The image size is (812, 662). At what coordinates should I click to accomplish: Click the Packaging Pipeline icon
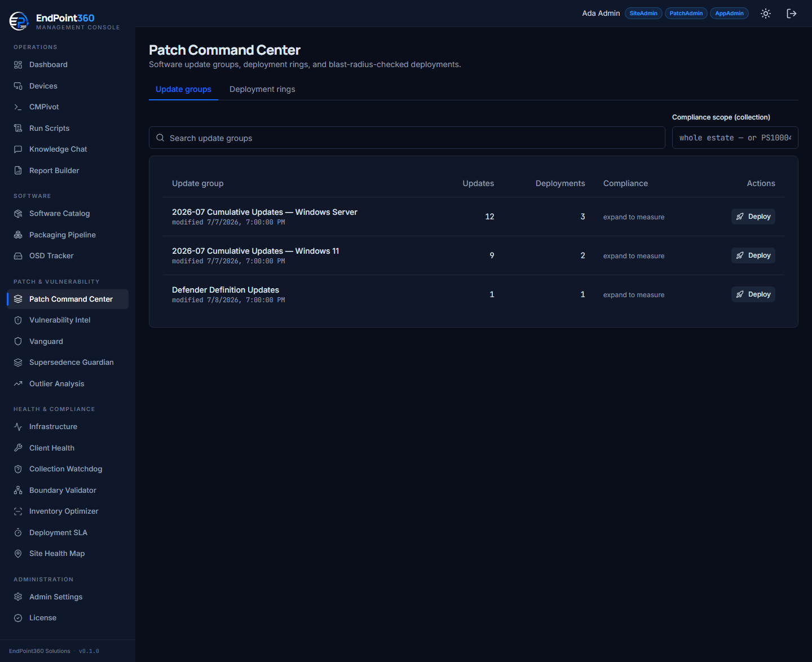(18, 235)
